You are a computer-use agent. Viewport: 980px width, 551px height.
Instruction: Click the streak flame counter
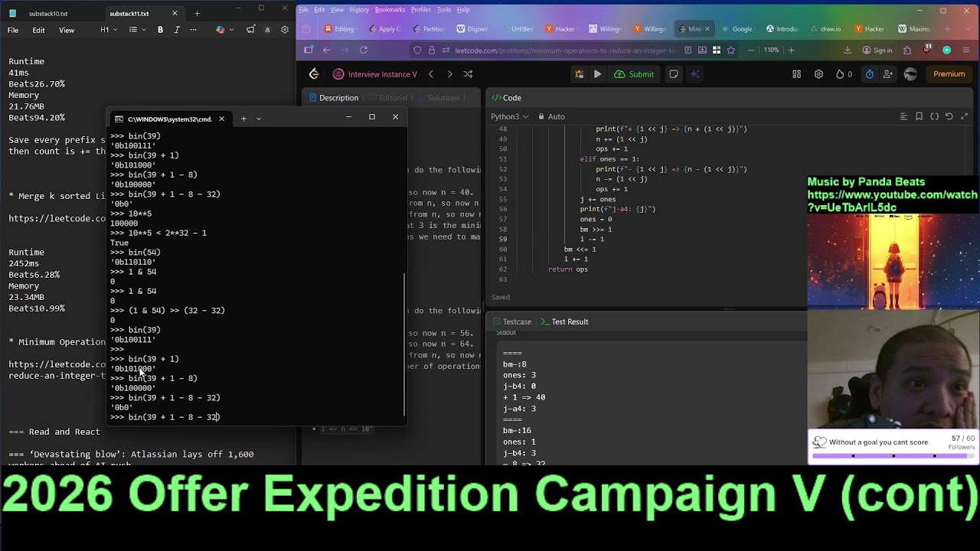coord(844,74)
